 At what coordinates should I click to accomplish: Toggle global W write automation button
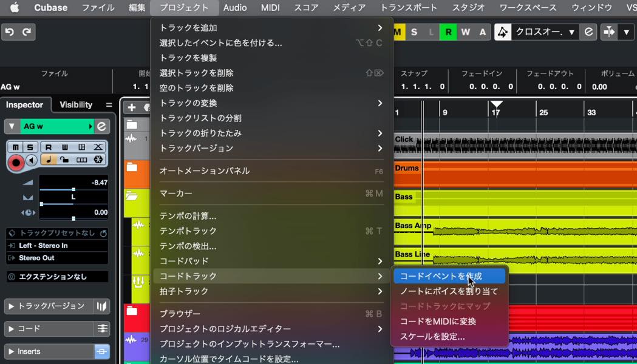466,32
